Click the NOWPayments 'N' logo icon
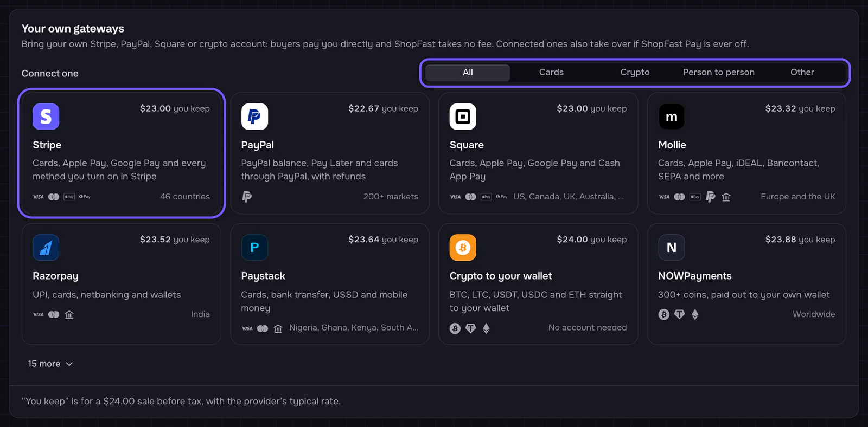This screenshot has height=427, width=868. [x=672, y=248]
